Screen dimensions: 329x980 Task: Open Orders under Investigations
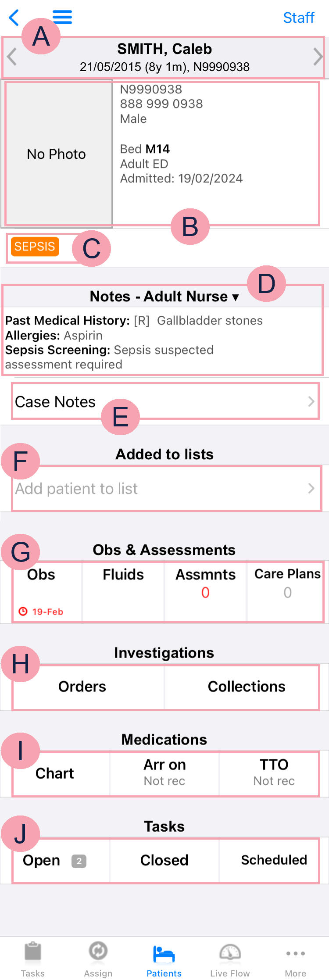click(82, 687)
